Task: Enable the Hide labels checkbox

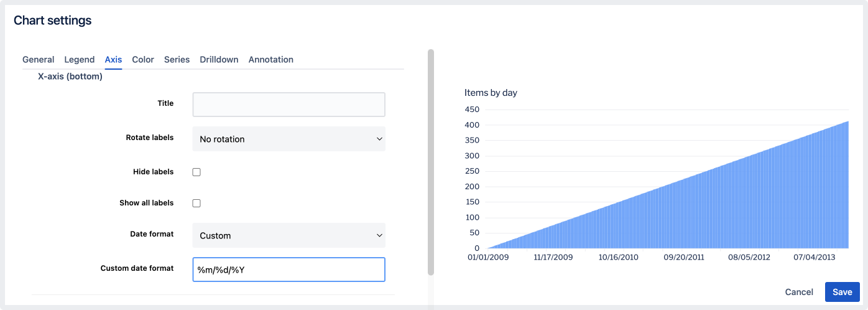Action: [x=196, y=172]
